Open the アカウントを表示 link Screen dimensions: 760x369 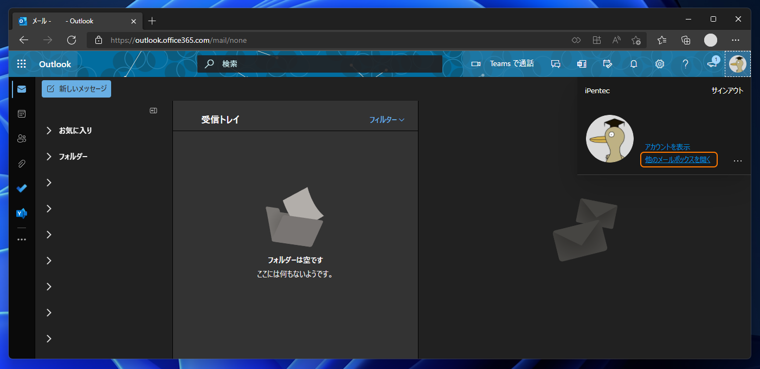pyautogui.click(x=667, y=147)
